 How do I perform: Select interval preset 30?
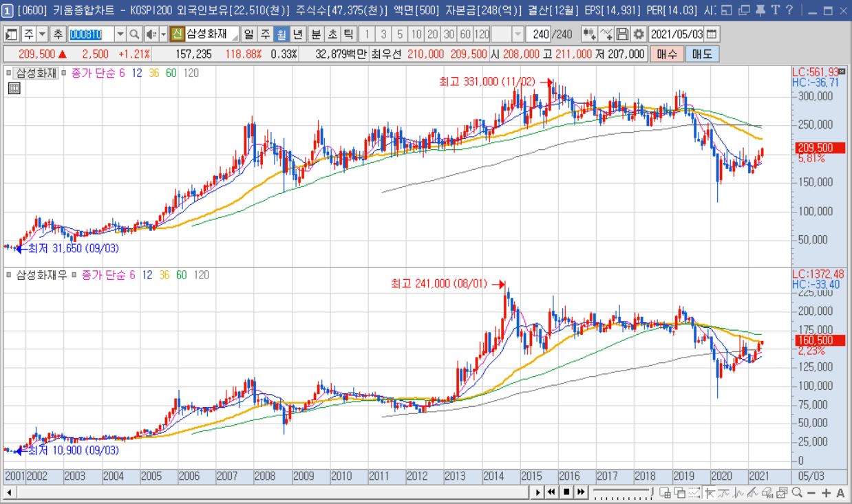tap(449, 34)
